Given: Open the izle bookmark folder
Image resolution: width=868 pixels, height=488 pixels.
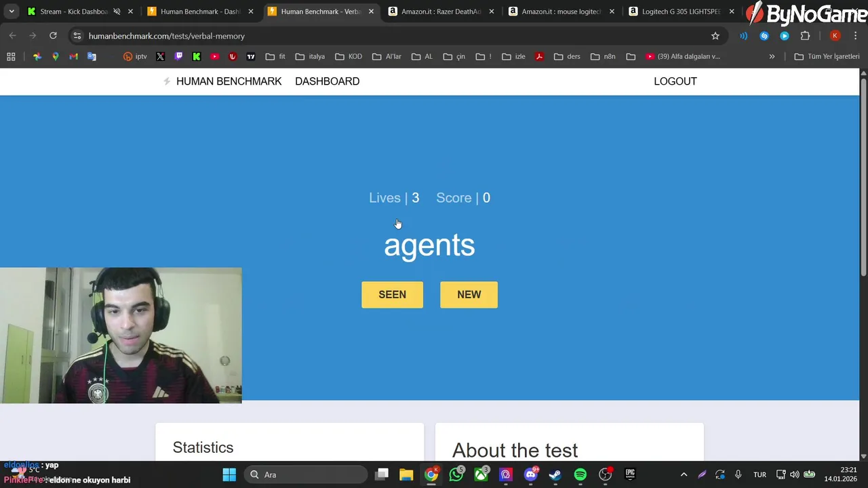Looking at the screenshot, I should coord(513,56).
